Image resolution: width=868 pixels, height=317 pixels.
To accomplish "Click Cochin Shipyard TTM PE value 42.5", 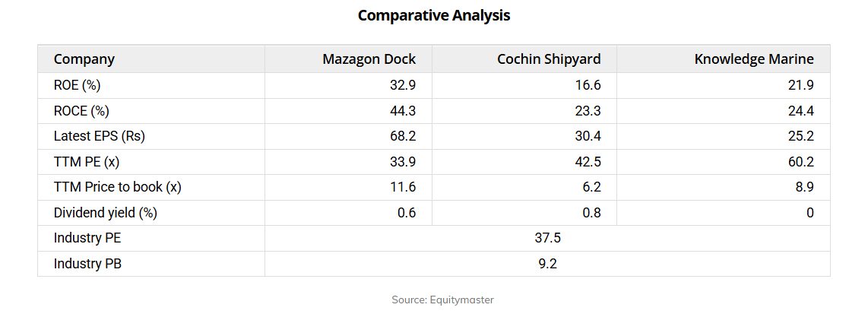I will click(x=587, y=162).
